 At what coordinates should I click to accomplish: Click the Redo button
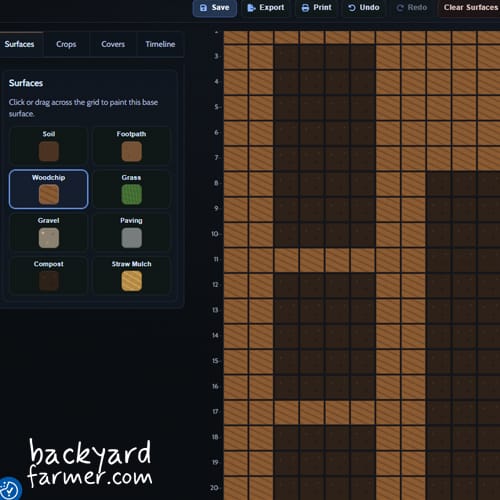click(x=412, y=8)
